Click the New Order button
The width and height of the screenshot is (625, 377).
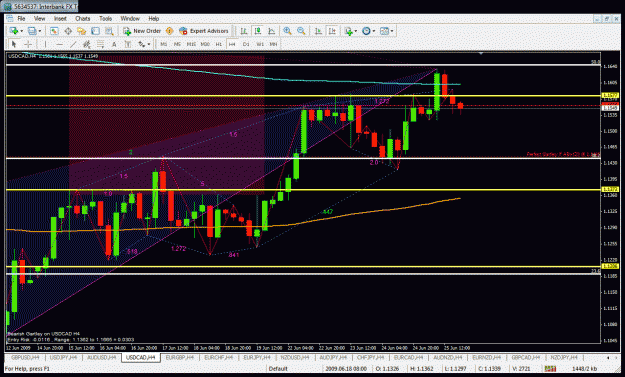click(142, 31)
